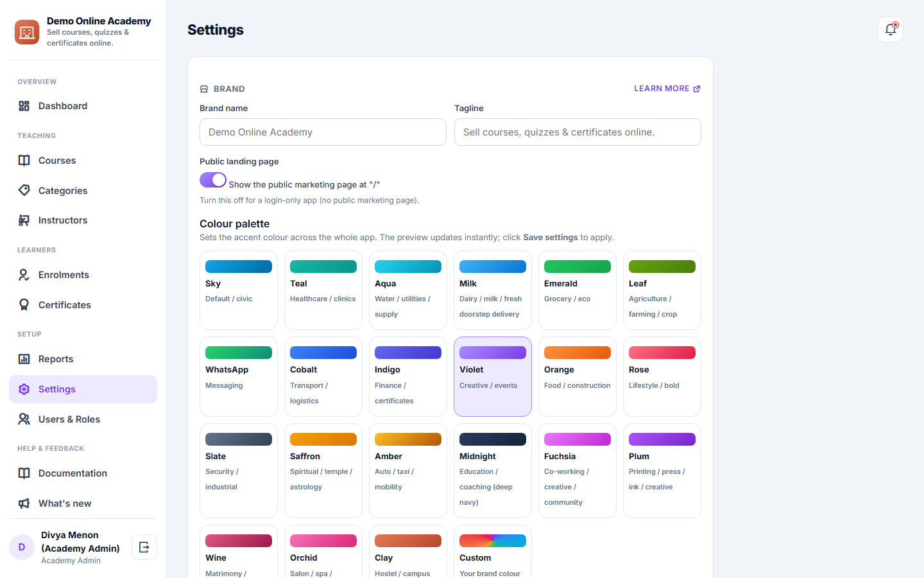The height and width of the screenshot is (578, 924).
Task: Click the Brand name input field
Action: point(323,132)
